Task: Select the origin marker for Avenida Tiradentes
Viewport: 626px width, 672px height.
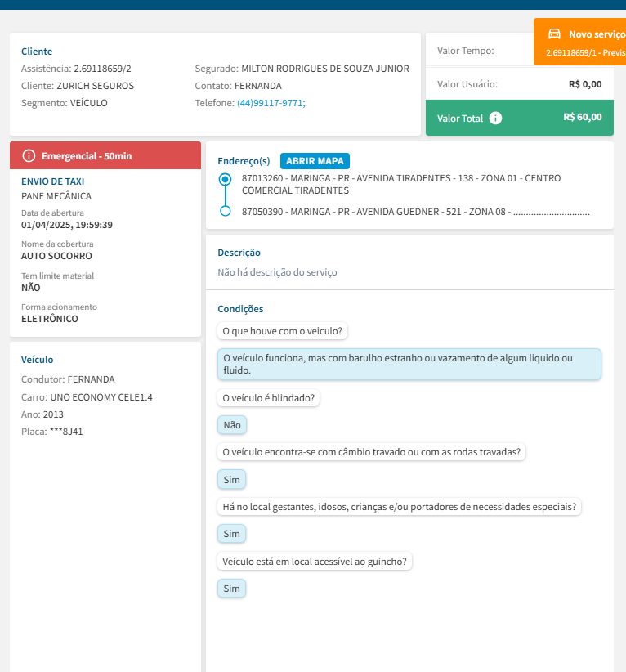Action: coord(226,179)
